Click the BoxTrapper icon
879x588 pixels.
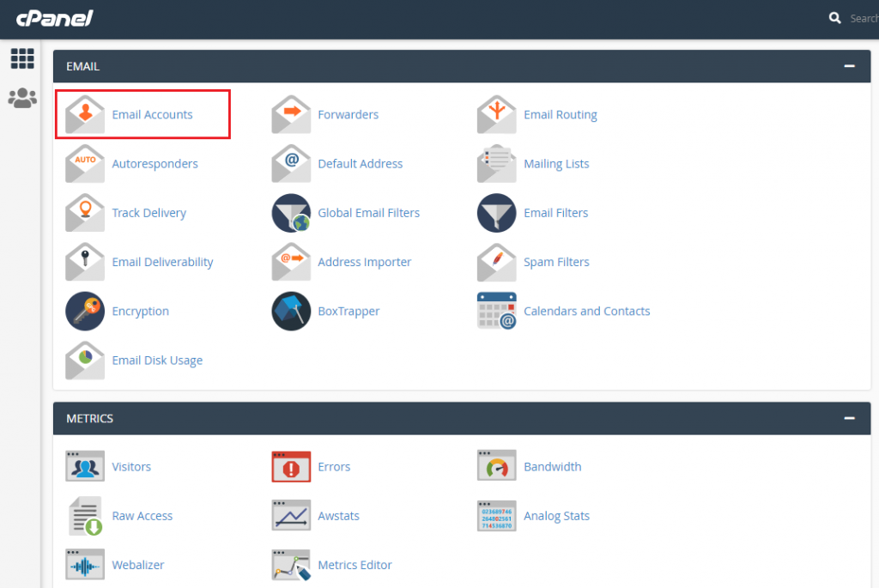tap(291, 311)
